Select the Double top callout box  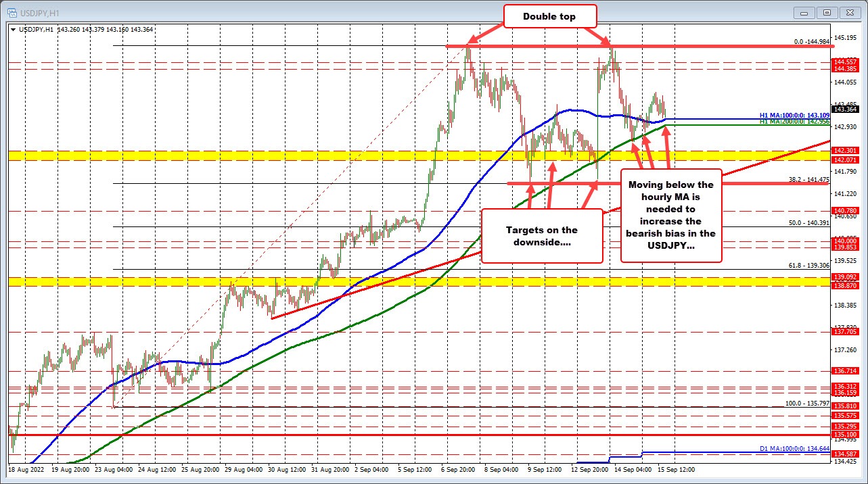549,16
